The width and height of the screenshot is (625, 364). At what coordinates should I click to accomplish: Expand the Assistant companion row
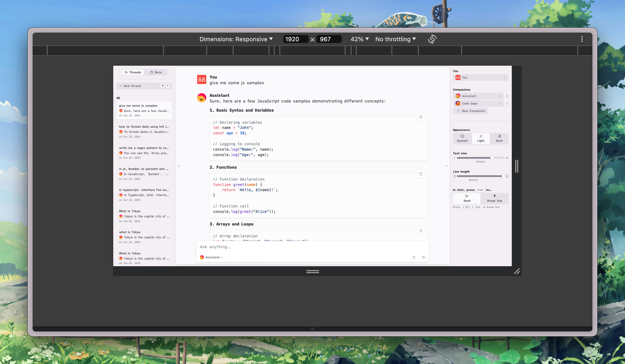[478, 96]
